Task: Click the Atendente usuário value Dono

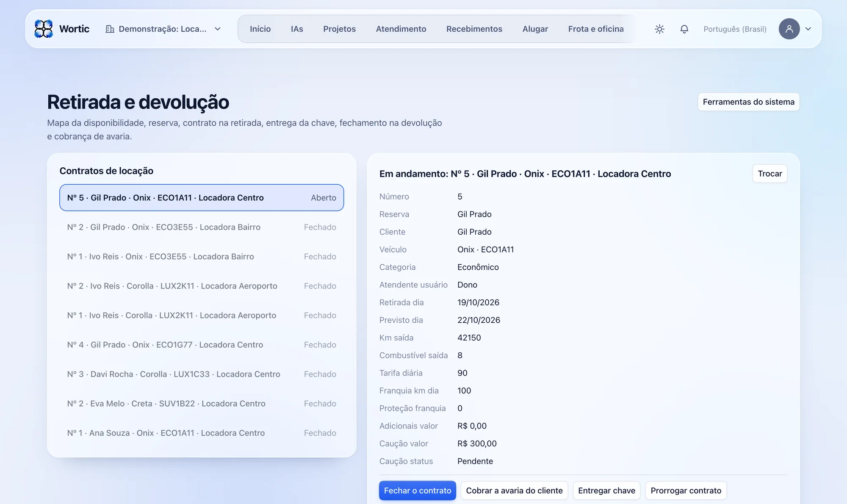Action: (x=467, y=285)
